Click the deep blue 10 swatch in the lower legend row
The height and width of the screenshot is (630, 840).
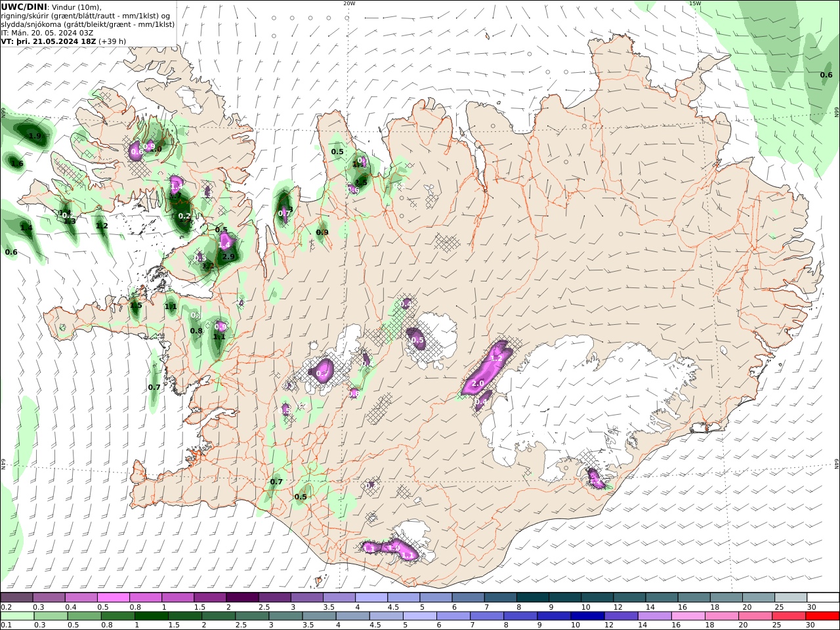[x=587, y=616]
